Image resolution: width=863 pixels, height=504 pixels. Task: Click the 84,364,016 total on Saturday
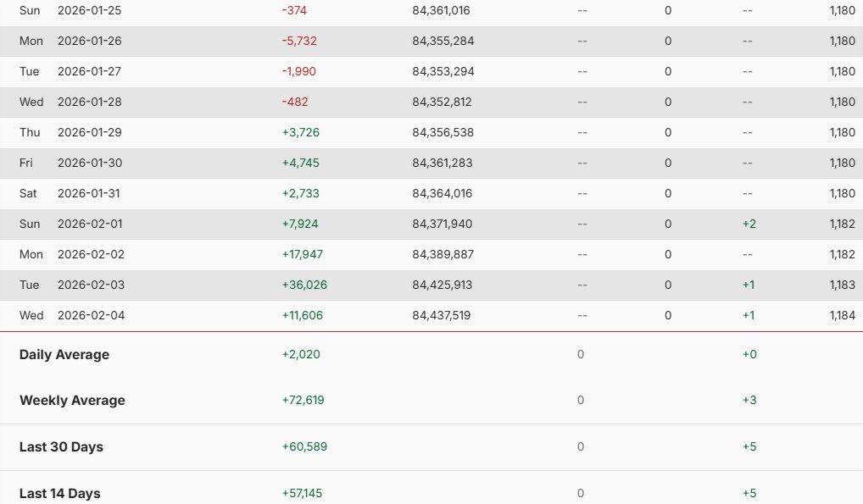[x=442, y=193]
